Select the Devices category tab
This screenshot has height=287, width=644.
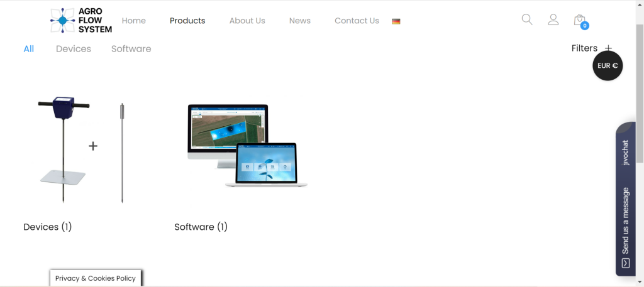click(74, 49)
